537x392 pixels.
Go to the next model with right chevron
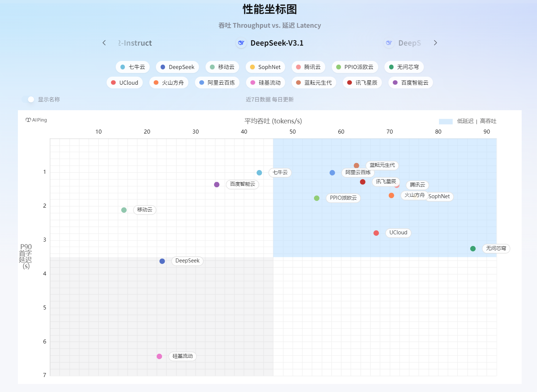(x=435, y=43)
